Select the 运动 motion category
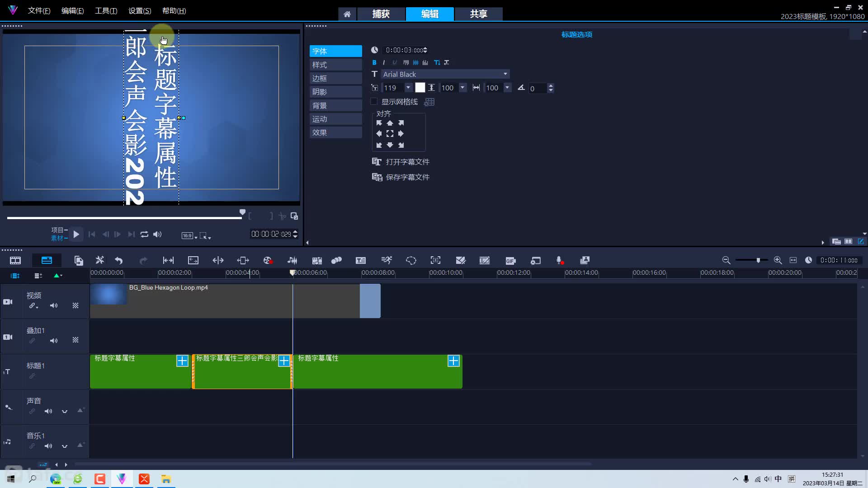The width and height of the screenshot is (868, 488). coord(335,119)
